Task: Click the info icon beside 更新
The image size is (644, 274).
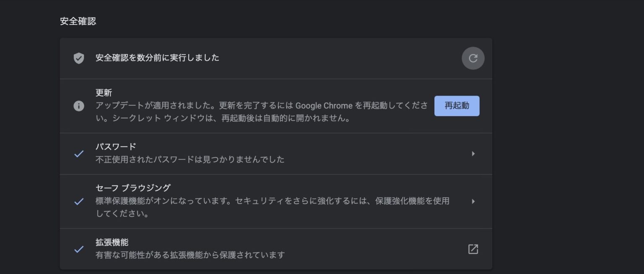Action: coord(79,106)
